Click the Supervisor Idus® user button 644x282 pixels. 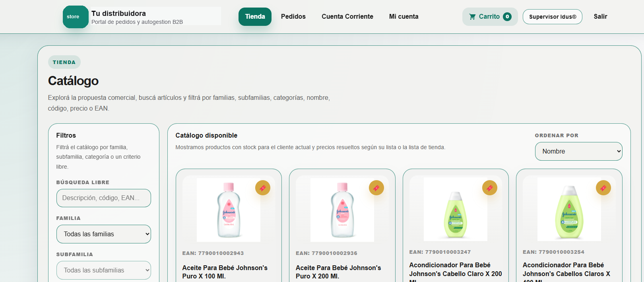[553, 17]
